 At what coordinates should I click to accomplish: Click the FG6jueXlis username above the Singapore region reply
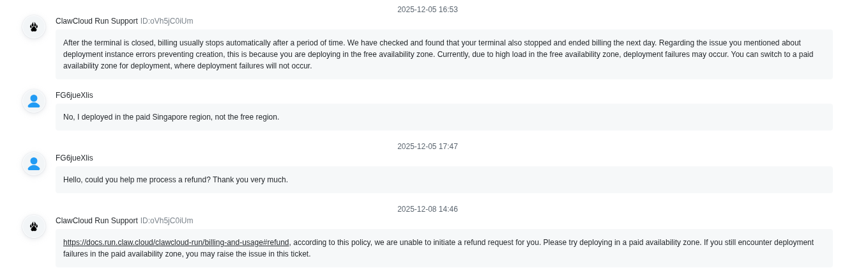pos(74,95)
